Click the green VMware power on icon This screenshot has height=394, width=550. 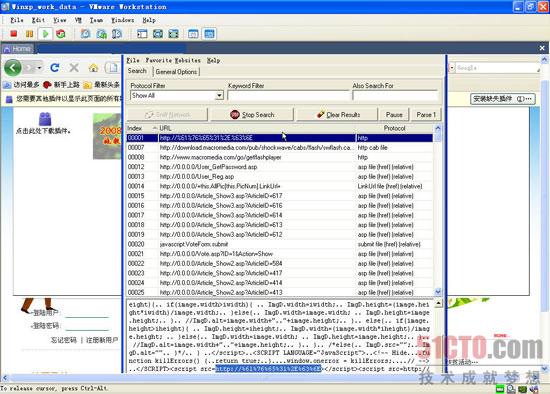45,34
